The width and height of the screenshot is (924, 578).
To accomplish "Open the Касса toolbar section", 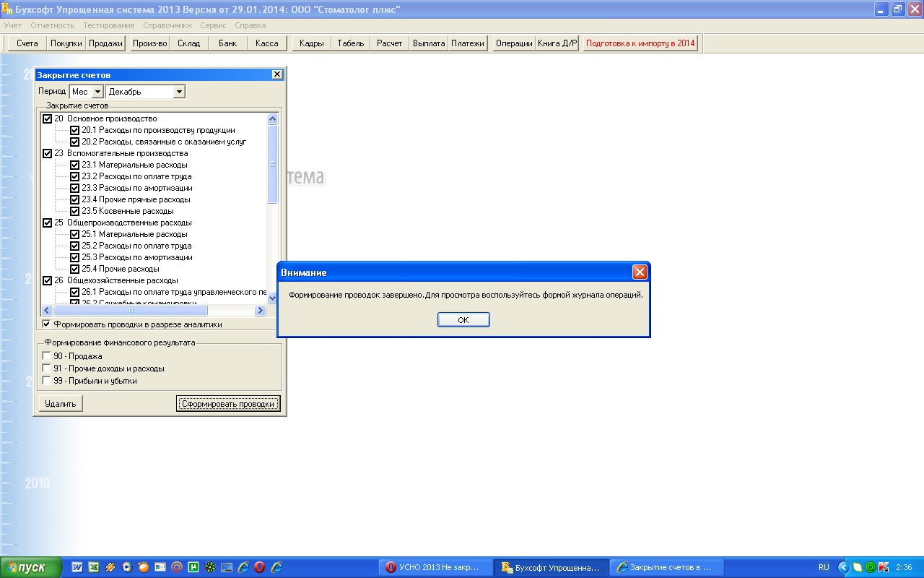I will tap(266, 43).
